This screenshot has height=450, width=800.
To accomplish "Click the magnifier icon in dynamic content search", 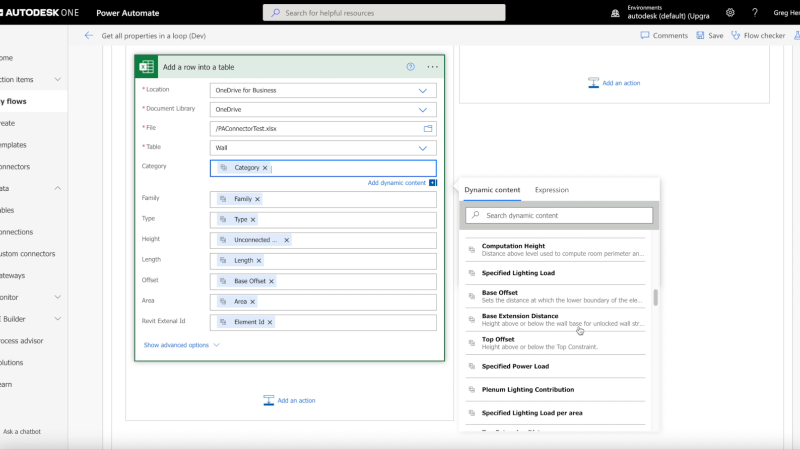I will point(476,215).
